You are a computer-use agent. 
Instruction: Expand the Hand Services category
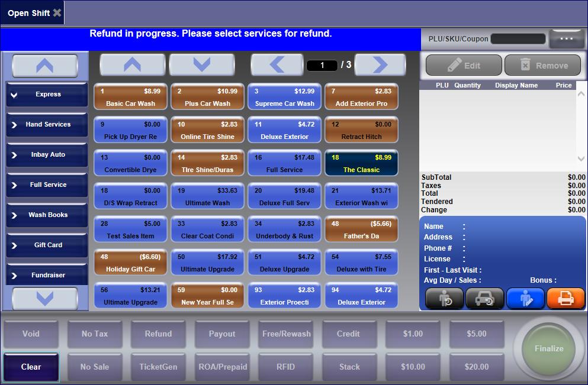tap(47, 125)
